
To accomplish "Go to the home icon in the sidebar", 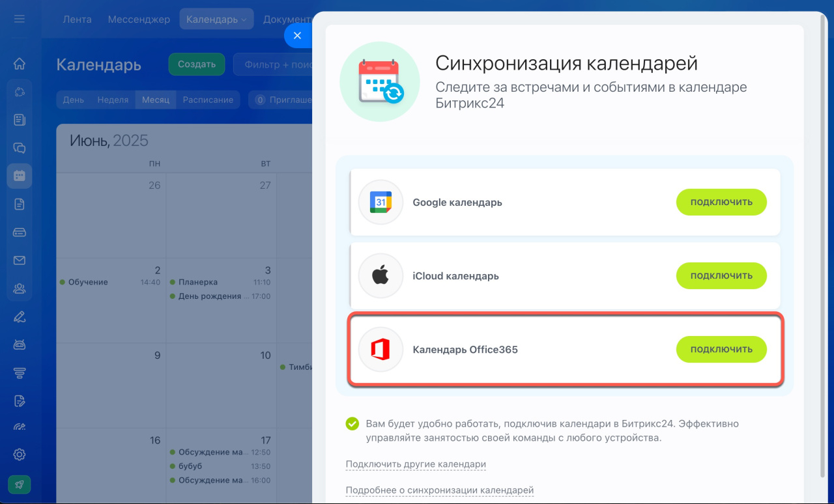I will click(x=20, y=63).
